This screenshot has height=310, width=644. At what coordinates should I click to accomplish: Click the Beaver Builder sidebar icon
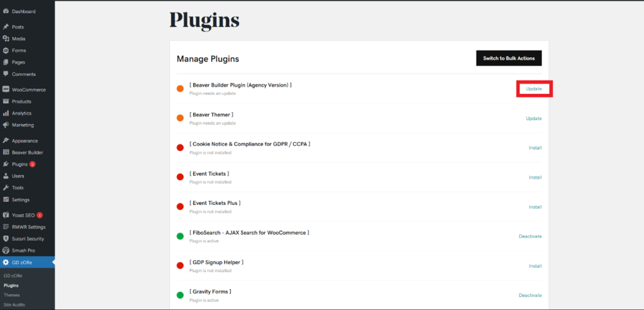[6, 152]
